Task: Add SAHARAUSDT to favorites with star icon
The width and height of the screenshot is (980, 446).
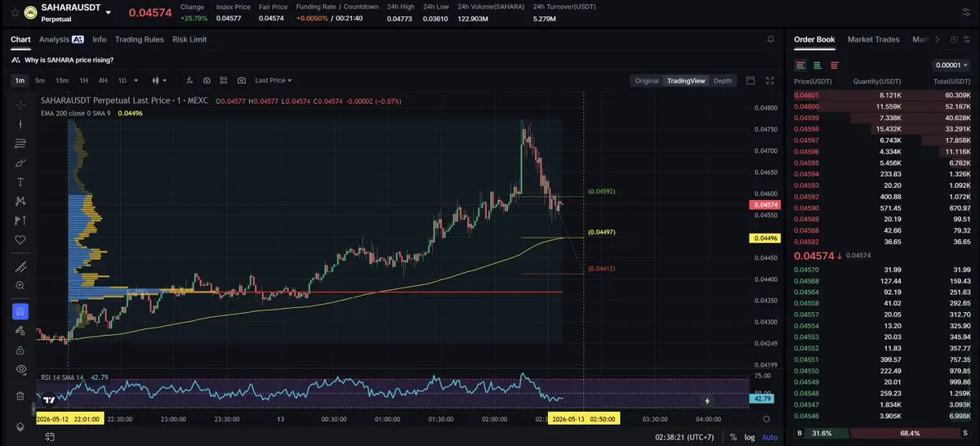Action: coord(15,12)
